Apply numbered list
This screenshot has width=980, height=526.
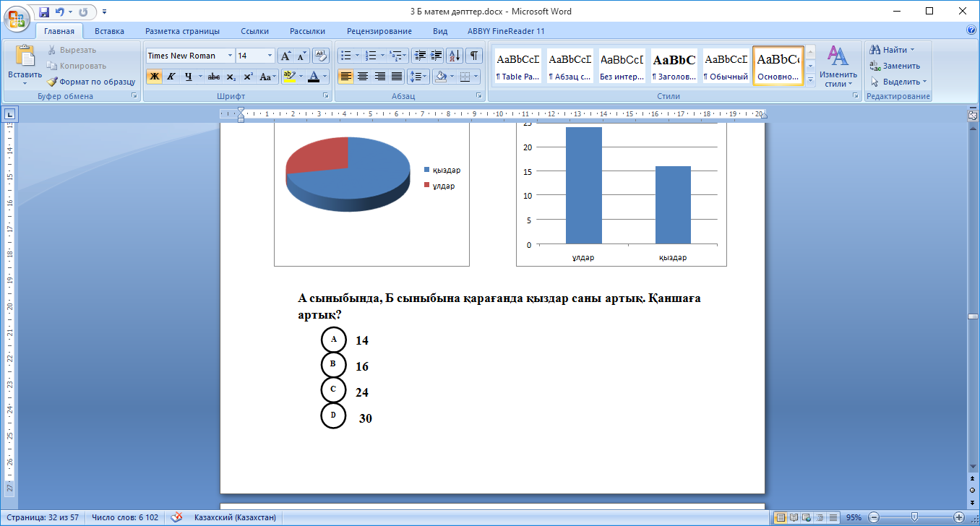371,56
